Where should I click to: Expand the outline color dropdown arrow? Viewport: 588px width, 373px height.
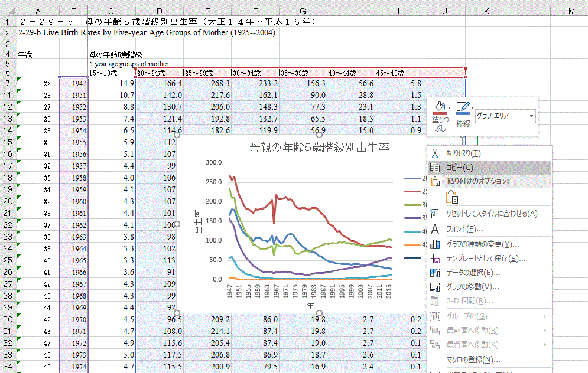point(473,107)
